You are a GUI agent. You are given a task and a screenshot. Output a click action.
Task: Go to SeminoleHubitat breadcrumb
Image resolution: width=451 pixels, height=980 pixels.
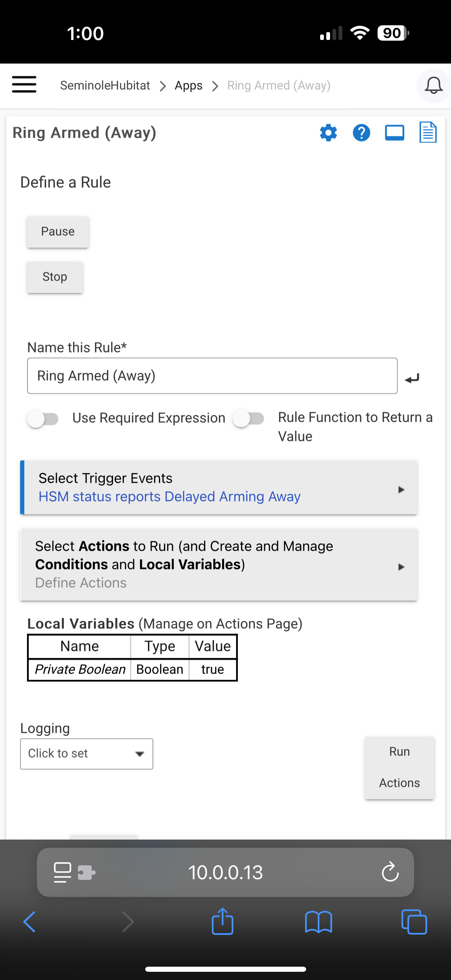105,85
